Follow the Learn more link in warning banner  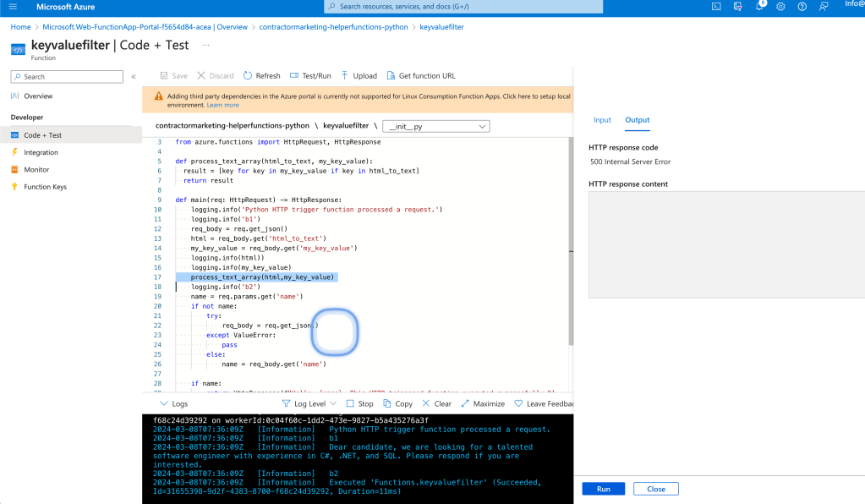click(x=223, y=105)
